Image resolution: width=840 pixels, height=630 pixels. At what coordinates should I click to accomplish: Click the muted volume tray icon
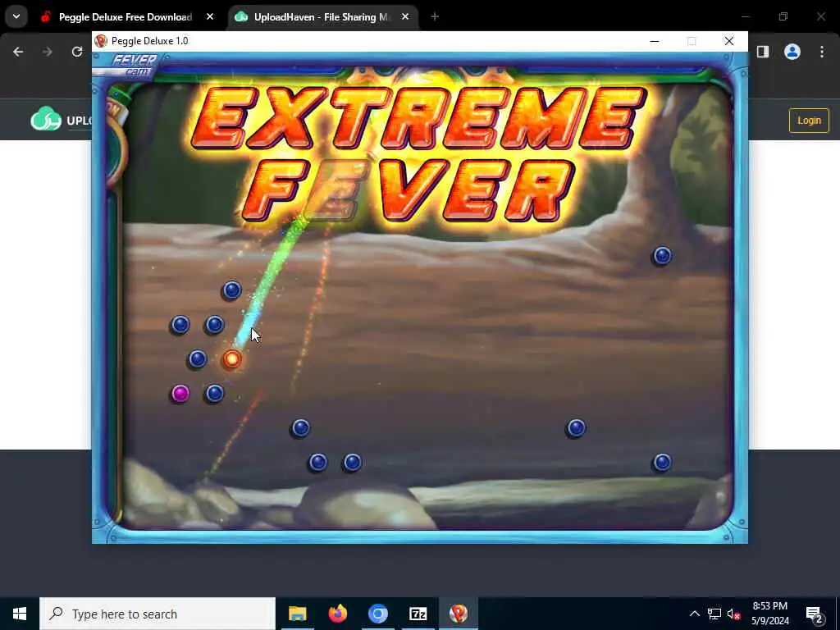[x=733, y=614]
